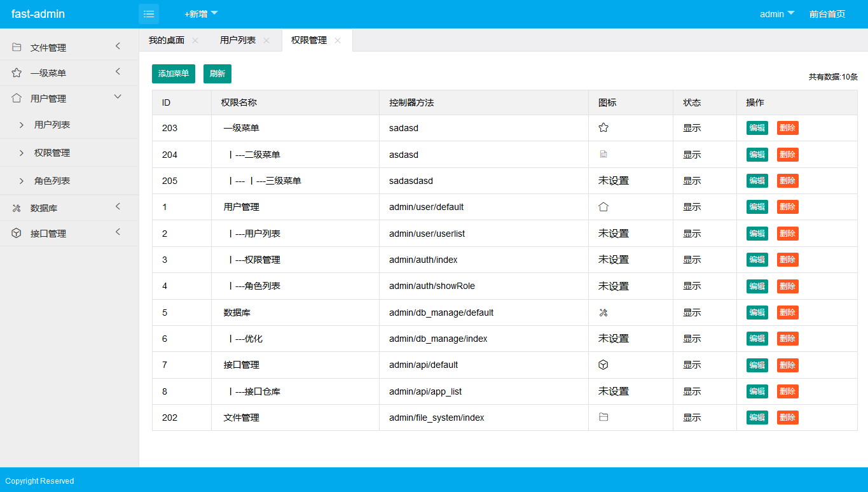868x492 pixels.
Task: Click the 刷新 button
Action: coord(217,74)
